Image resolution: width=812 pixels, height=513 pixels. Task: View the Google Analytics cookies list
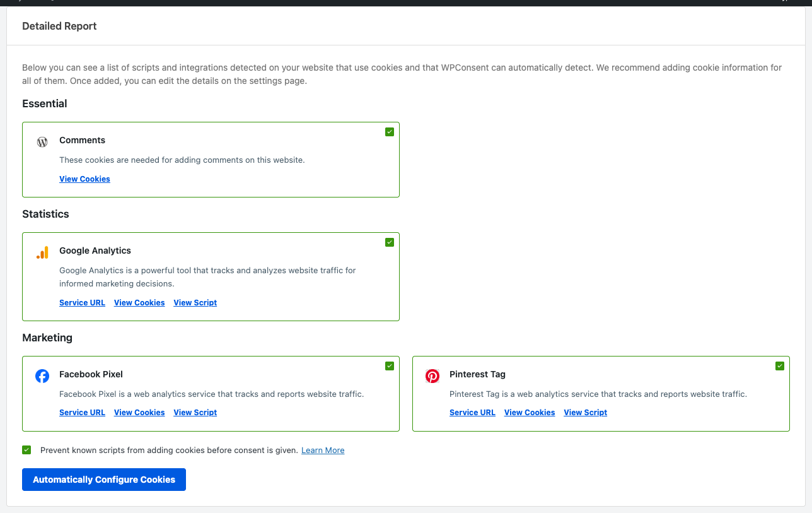click(x=139, y=302)
